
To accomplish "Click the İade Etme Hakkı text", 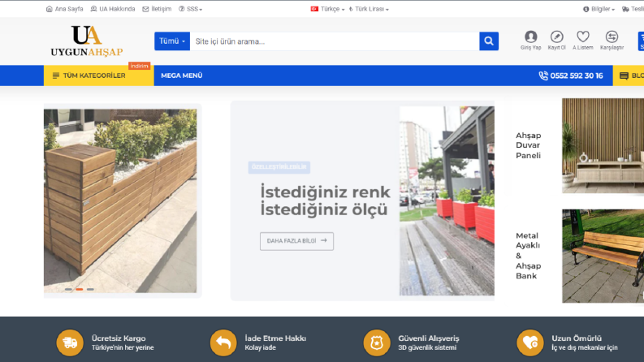I will click(x=275, y=338).
